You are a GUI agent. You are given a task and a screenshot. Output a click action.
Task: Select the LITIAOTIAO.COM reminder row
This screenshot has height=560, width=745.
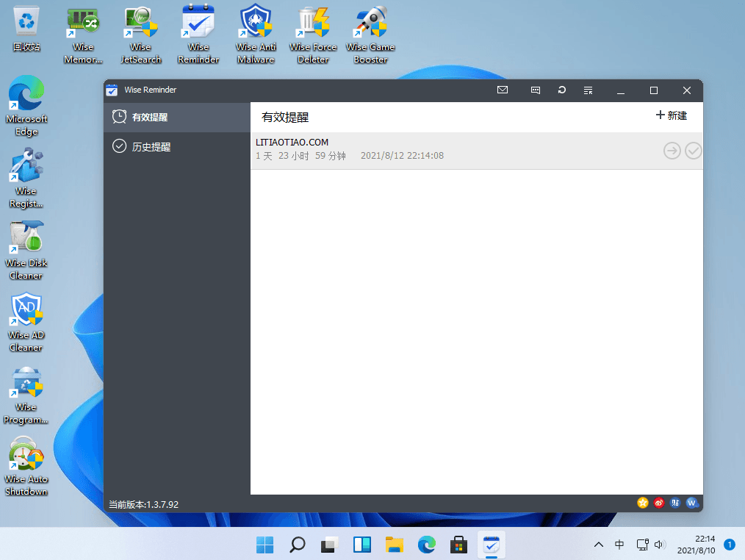pos(477,150)
